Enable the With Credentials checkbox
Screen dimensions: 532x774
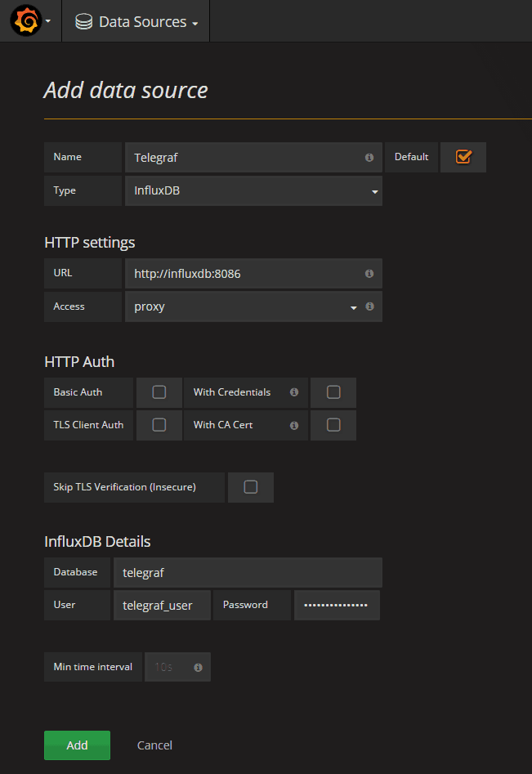point(333,392)
